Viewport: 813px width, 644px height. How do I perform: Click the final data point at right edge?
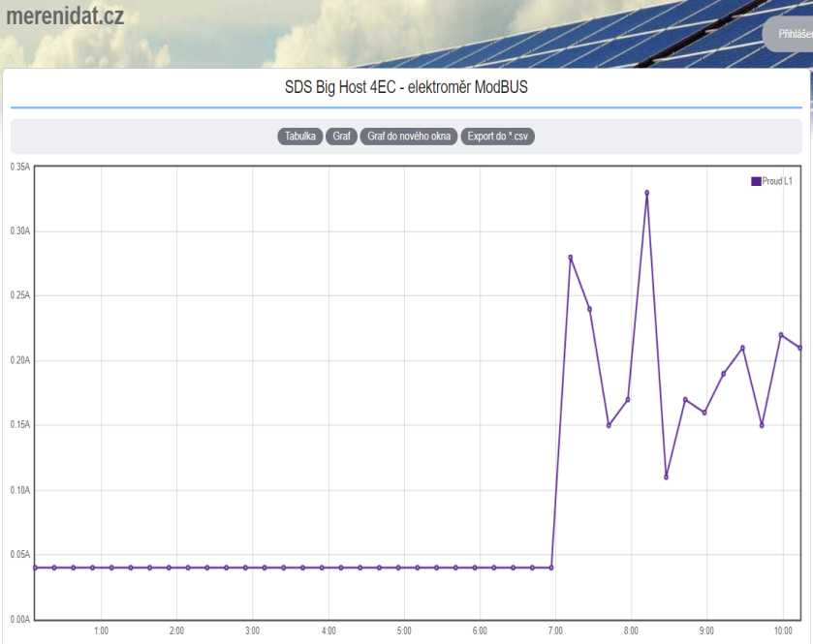click(799, 348)
